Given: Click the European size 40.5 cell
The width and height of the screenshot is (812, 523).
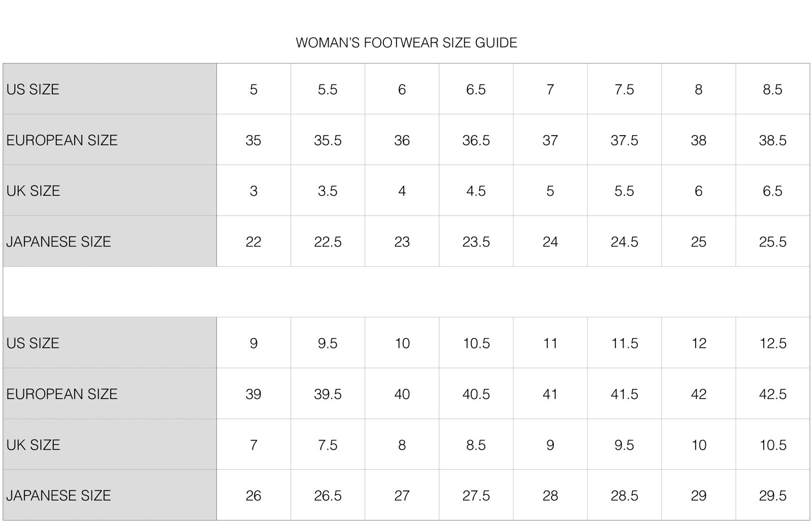Looking at the screenshot, I should 476,394.
